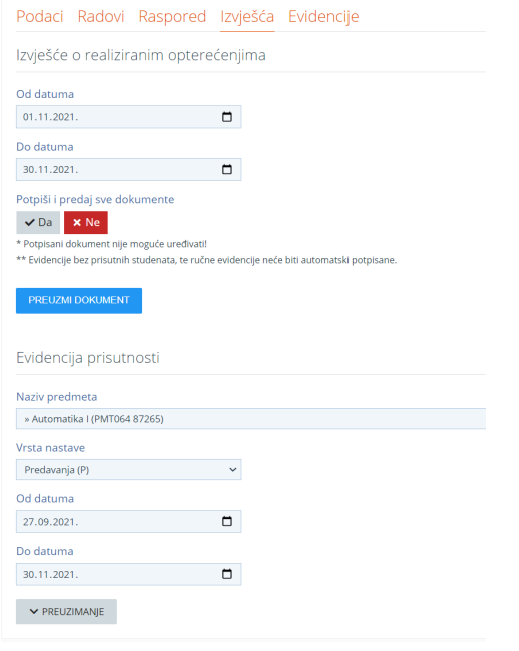Go to the Raspored tab
The height and width of the screenshot is (651, 519).
[172, 17]
